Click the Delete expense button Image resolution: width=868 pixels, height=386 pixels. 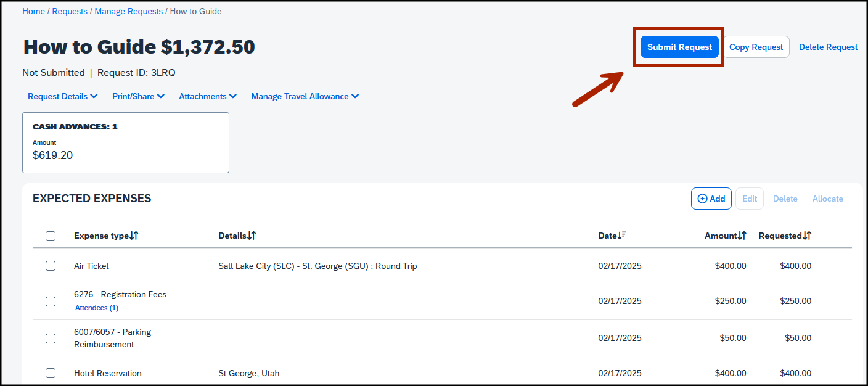tap(785, 199)
